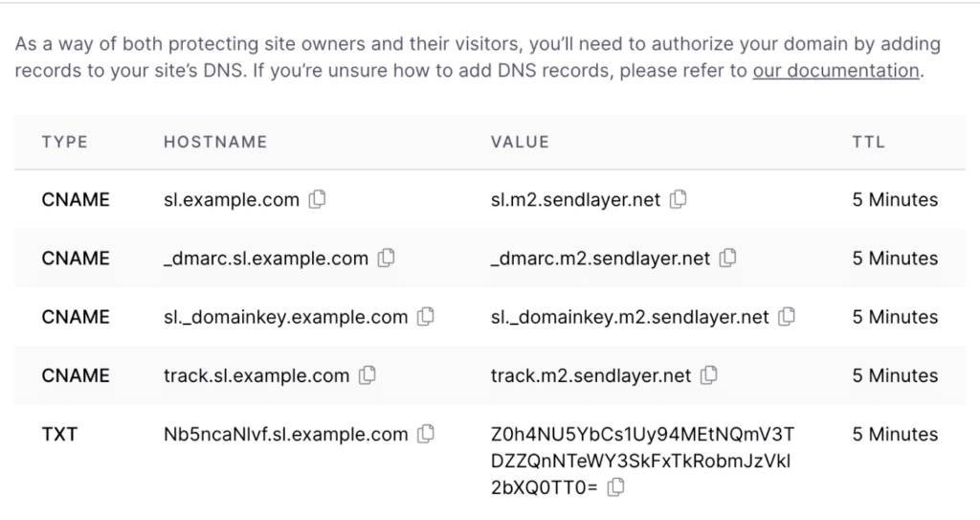Copy the sl.example.com hostname

point(318,200)
